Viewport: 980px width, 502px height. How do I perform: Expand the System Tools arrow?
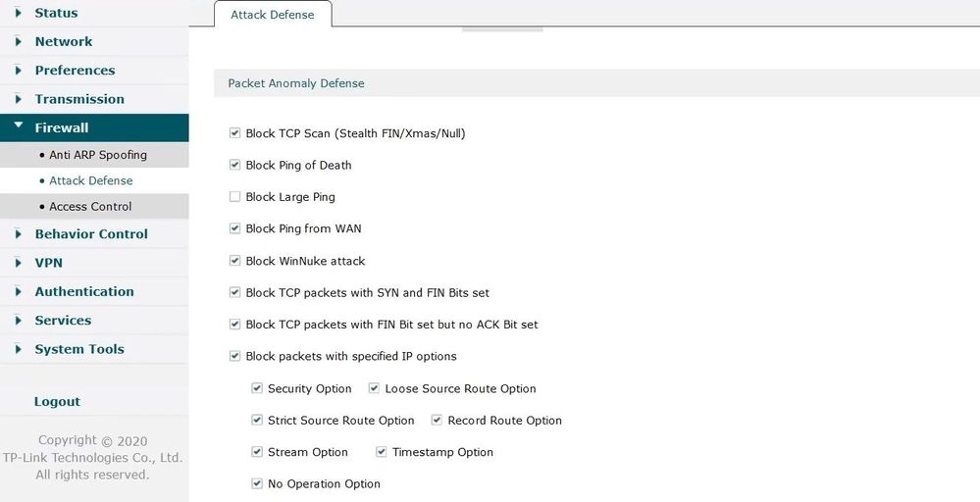(x=19, y=349)
